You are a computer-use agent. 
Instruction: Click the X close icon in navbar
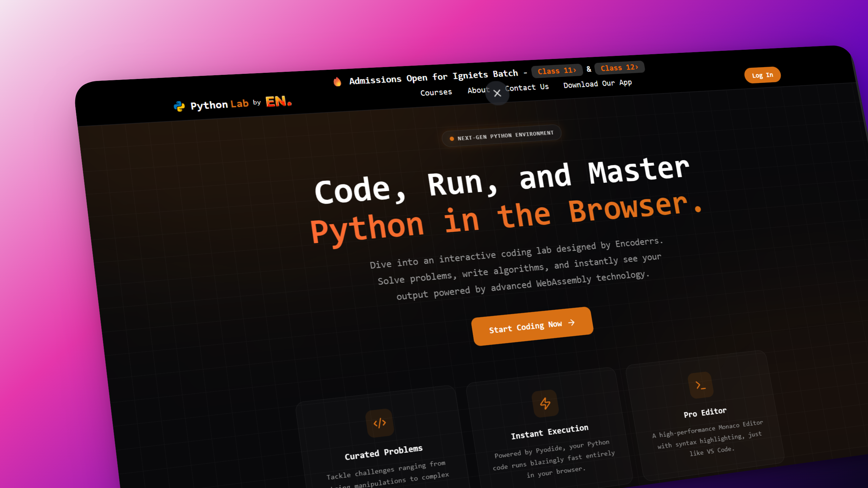tap(497, 93)
